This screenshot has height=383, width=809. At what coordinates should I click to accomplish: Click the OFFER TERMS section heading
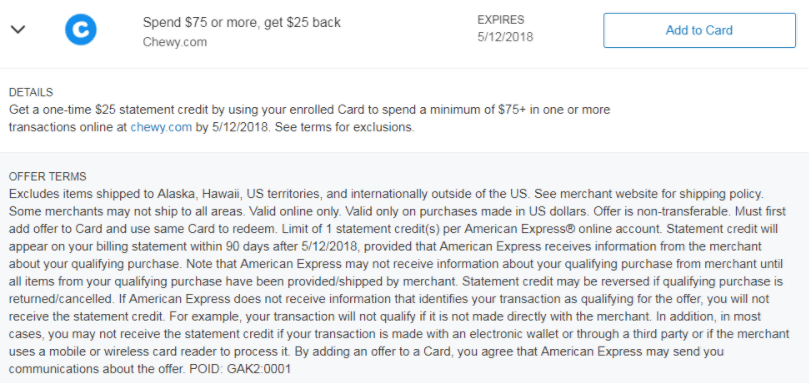pyautogui.click(x=47, y=177)
